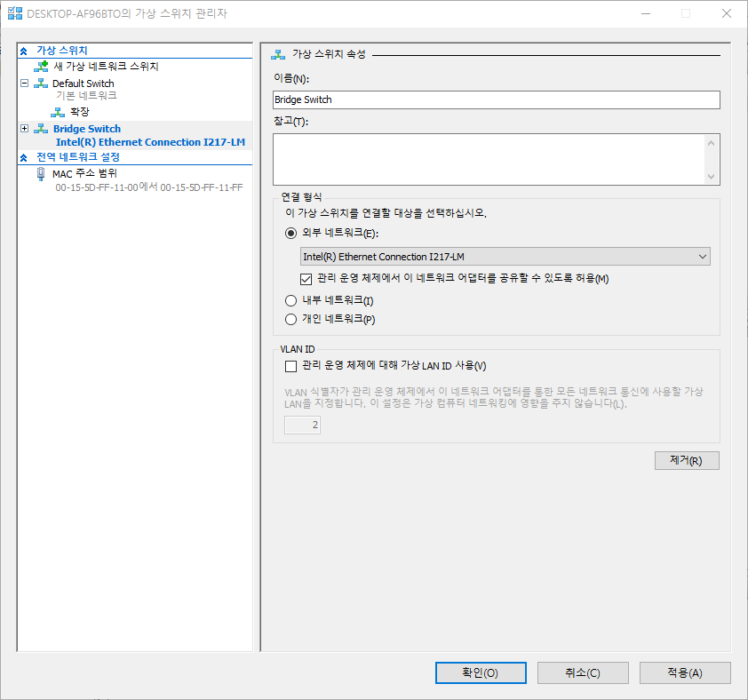Minimize the Virtual Switch Manager window
748x700 pixels.
(x=646, y=13)
